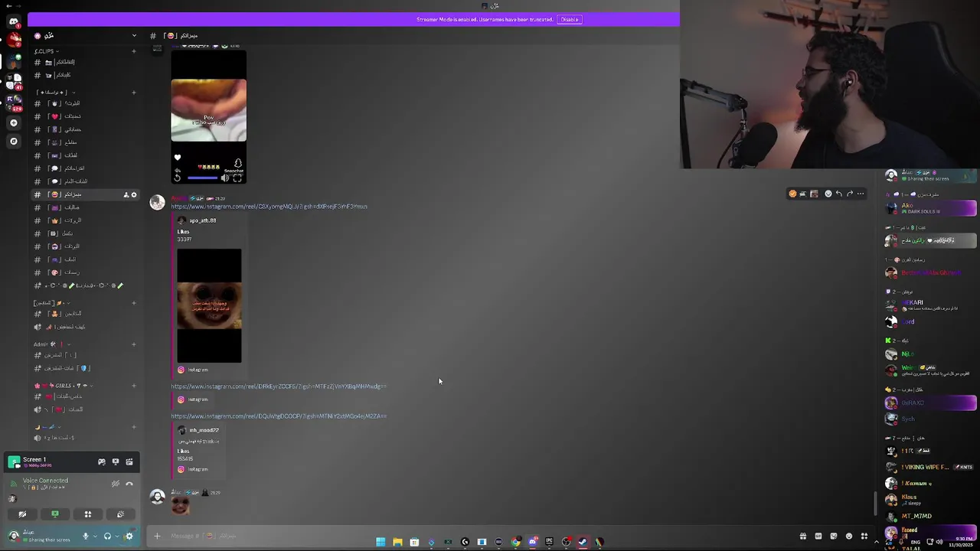Open Steam from taskbar
Viewport: 980px width, 551px height.
583,542
